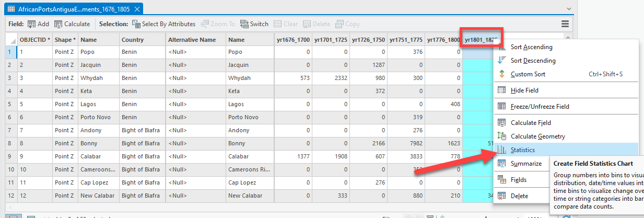The width and height of the screenshot is (644, 218).
Task: Expand the pane options dropdown chevron
Action: tap(569, 9)
